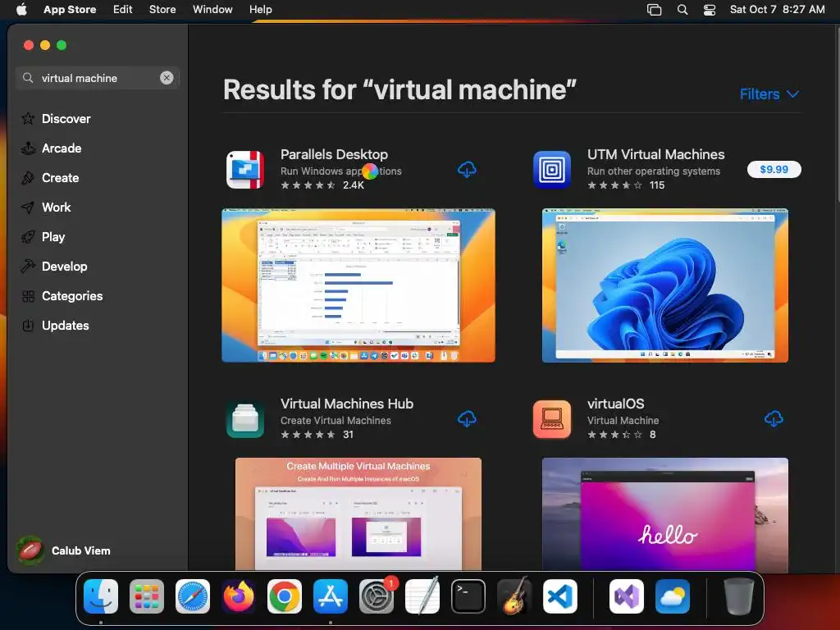Download virtualOS via cloud icon
840x630 pixels.
[x=774, y=419]
